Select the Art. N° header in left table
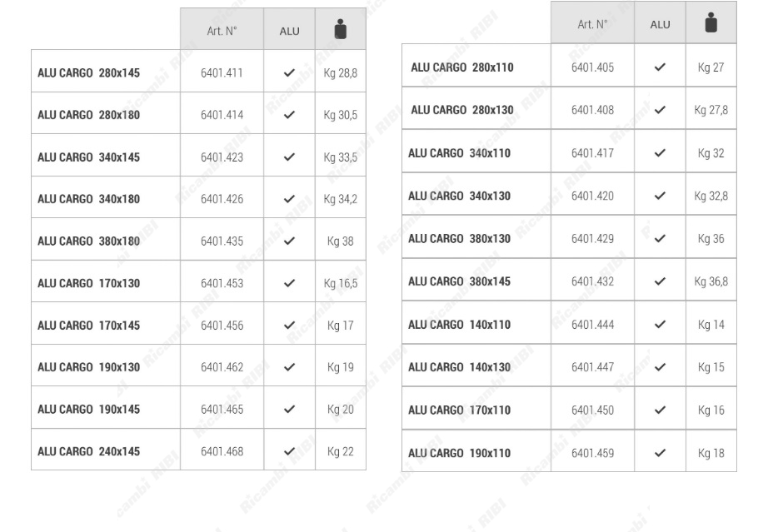The width and height of the screenshot is (768, 532). (x=222, y=32)
